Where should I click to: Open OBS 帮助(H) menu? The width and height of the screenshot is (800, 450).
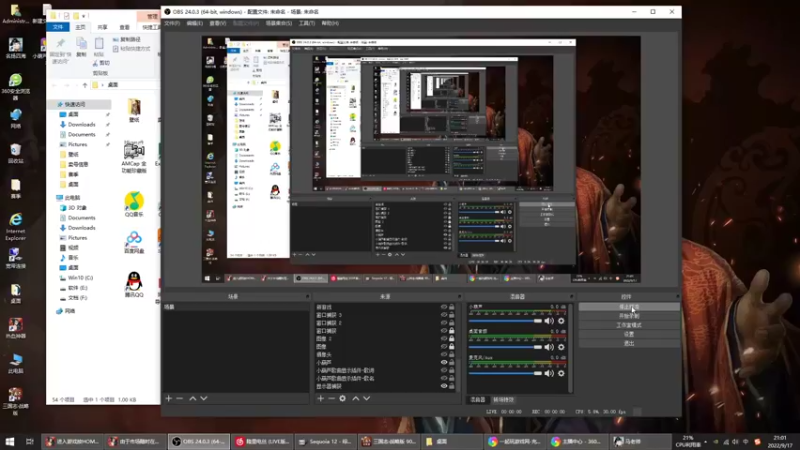pyautogui.click(x=330, y=23)
